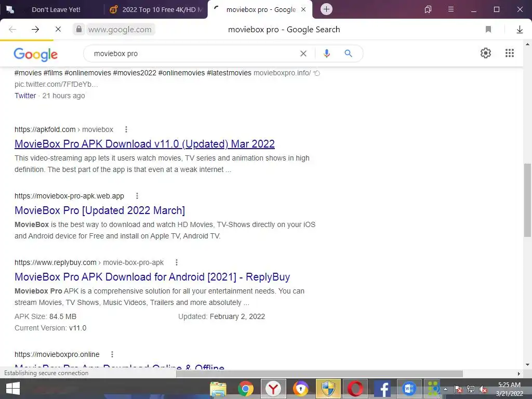Open Avast Secure Browser from the taskbar
Image resolution: width=532 pixels, height=399 pixels.
pyautogui.click(x=301, y=389)
